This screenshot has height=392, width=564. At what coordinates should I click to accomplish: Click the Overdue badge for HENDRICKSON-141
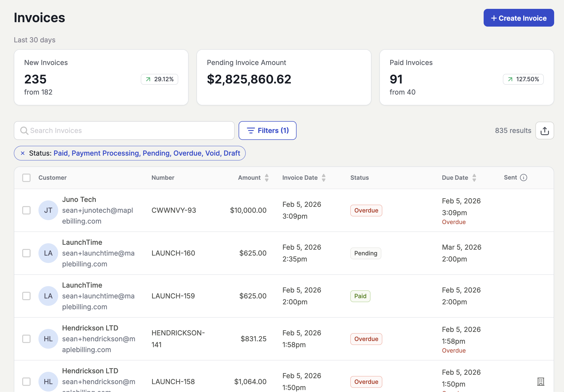[366, 339]
